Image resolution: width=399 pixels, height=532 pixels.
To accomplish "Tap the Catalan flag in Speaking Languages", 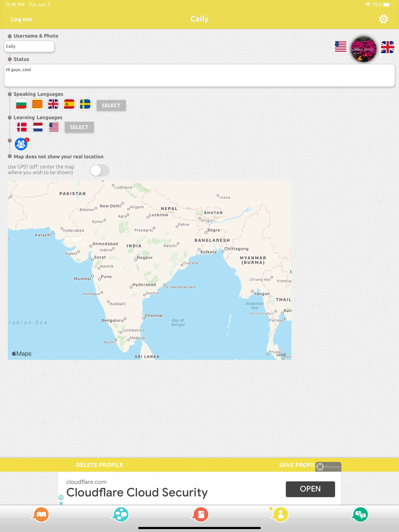I will click(x=37, y=105).
